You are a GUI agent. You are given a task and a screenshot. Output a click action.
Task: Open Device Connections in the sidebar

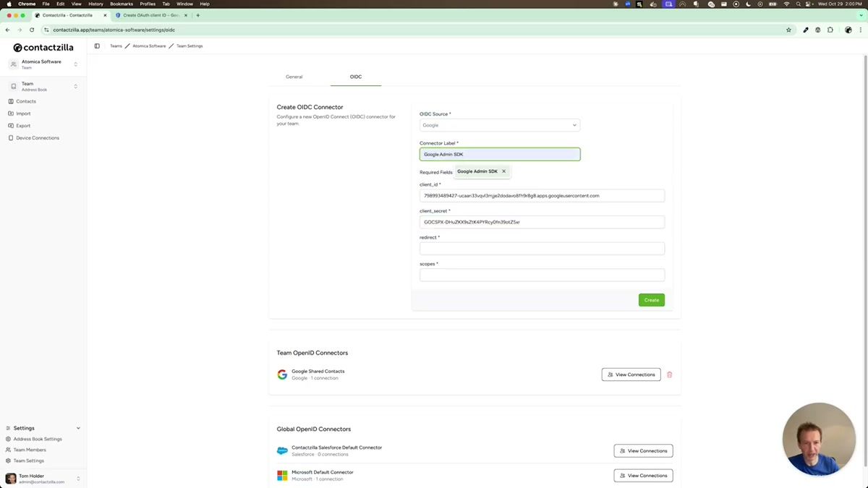click(x=35, y=137)
